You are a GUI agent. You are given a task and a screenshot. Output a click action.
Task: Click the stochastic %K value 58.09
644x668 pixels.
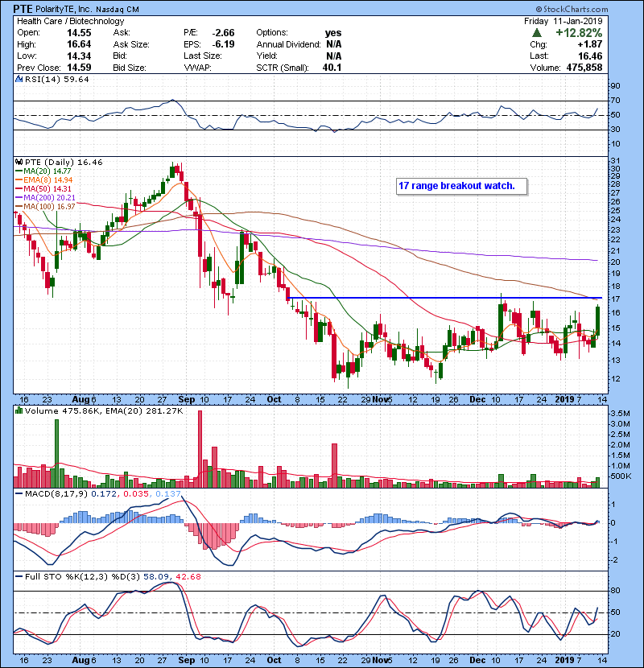[x=155, y=577]
